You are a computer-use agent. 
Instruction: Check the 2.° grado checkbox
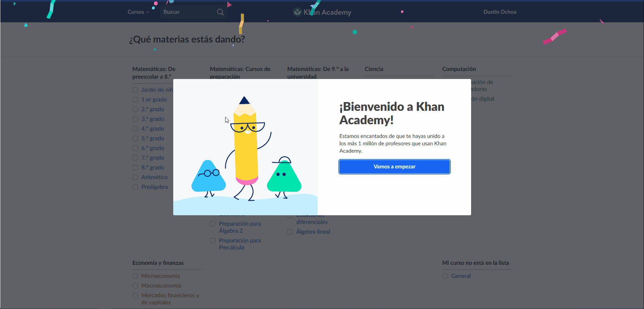point(135,109)
